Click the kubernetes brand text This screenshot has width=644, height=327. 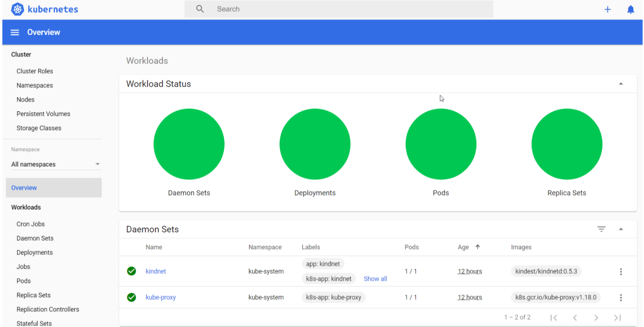tap(53, 9)
